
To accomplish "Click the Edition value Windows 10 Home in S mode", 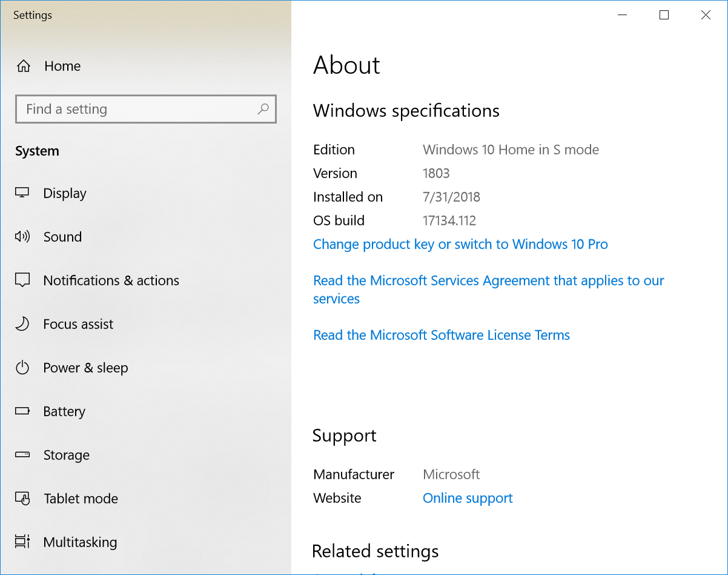I will point(511,150).
